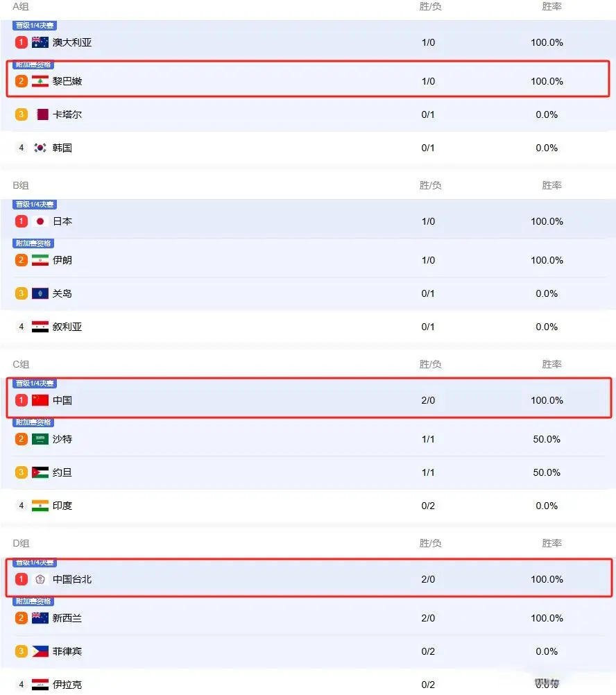Click the China flag icon
This screenshot has width=616, height=695.
coord(40,400)
